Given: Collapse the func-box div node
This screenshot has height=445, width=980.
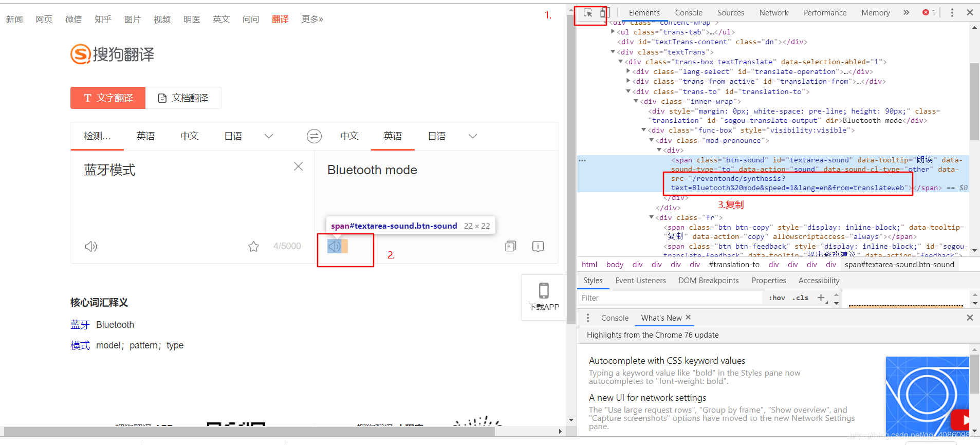Looking at the screenshot, I should tap(644, 130).
